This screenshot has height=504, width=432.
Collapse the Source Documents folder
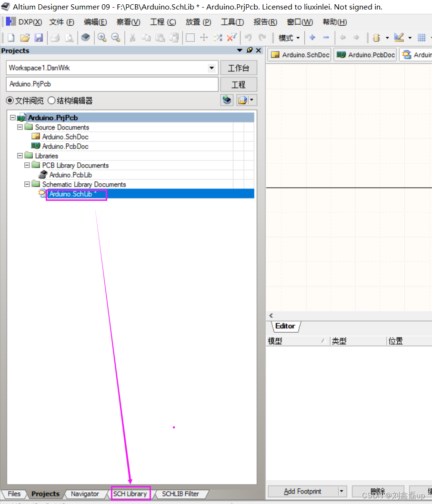[x=20, y=127]
